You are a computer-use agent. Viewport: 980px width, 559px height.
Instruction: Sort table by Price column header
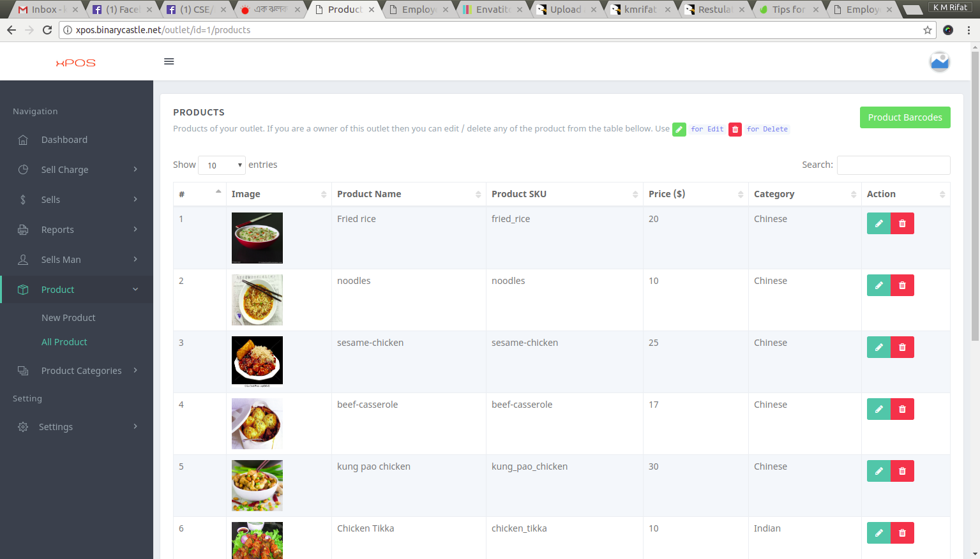coord(695,194)
